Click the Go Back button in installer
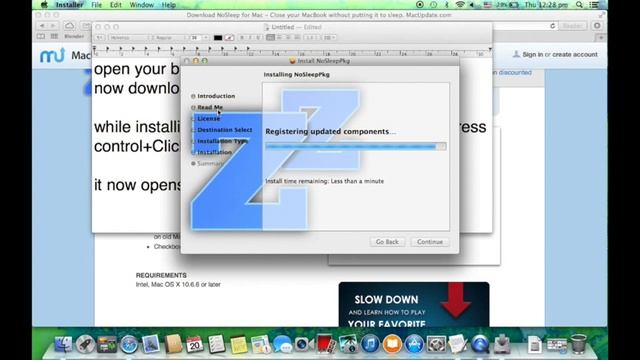This screenshot has width=640, height=360. pos(387,242)
